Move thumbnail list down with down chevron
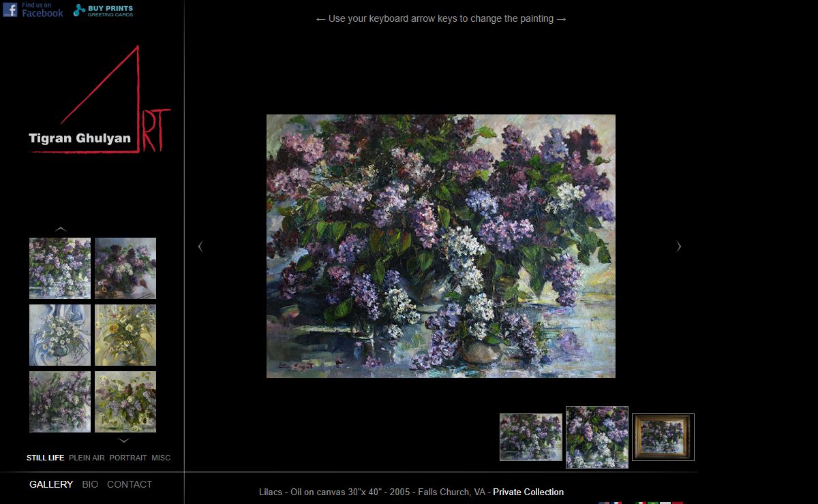The image size is (818, 504). point(124,441)
